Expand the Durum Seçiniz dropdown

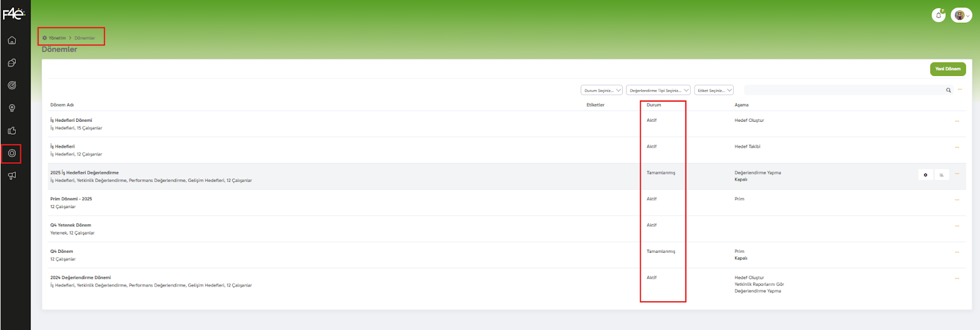(601, 90)
